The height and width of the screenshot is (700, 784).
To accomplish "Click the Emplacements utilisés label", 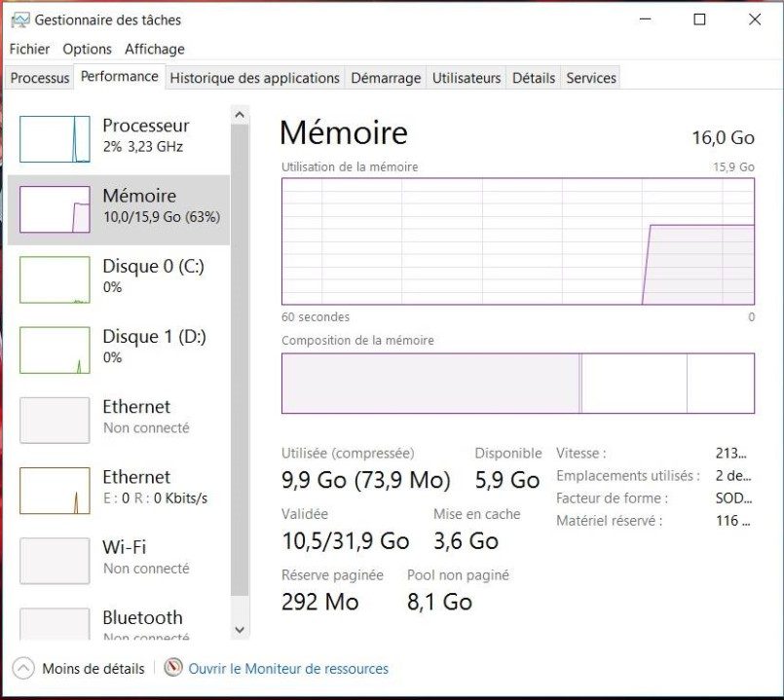I will click(628, 475).
